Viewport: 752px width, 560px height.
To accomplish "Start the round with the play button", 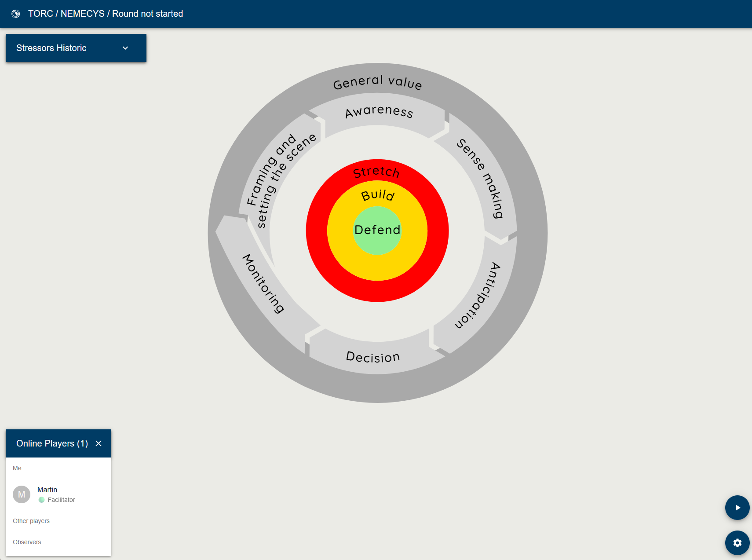I will point(737,508).
